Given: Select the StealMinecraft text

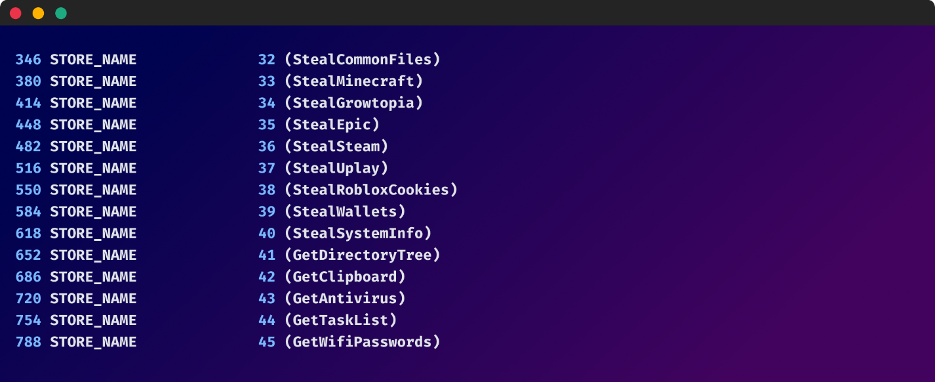Looking at the screenshot, I should point(353,81).
